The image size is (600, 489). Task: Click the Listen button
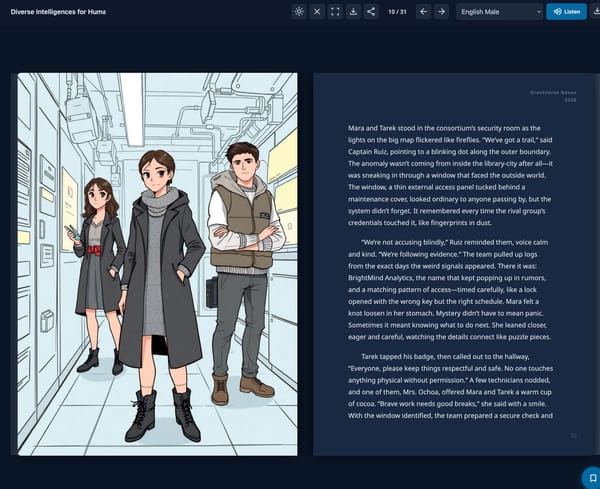coord(566,11)
